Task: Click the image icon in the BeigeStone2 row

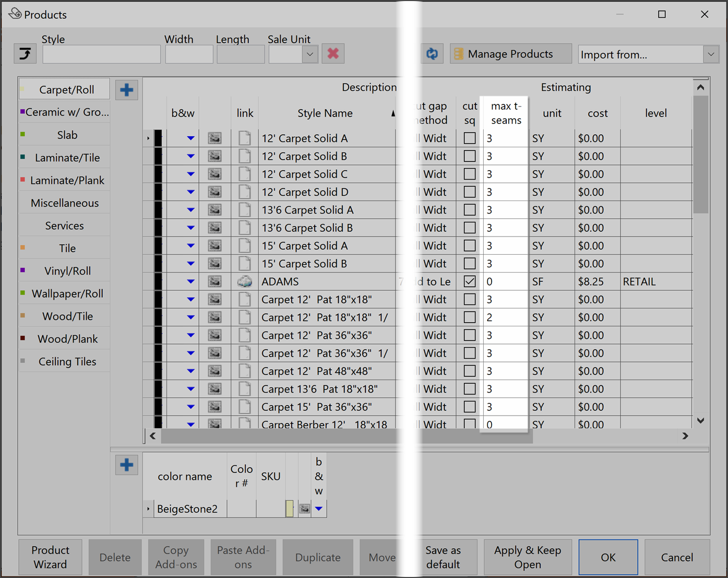Action: 305,509
